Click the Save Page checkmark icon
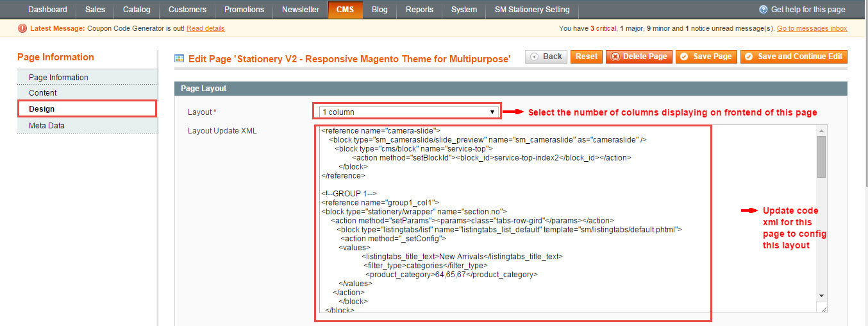Viewport: 868px width, 326px height. [685, 56]
